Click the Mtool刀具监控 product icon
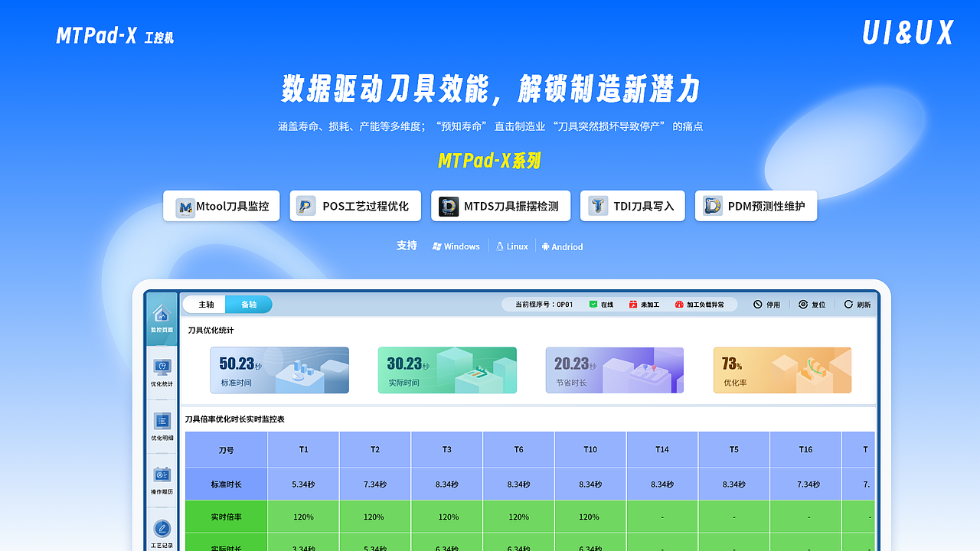The image size is (980, 551). (x=185, y=207)
